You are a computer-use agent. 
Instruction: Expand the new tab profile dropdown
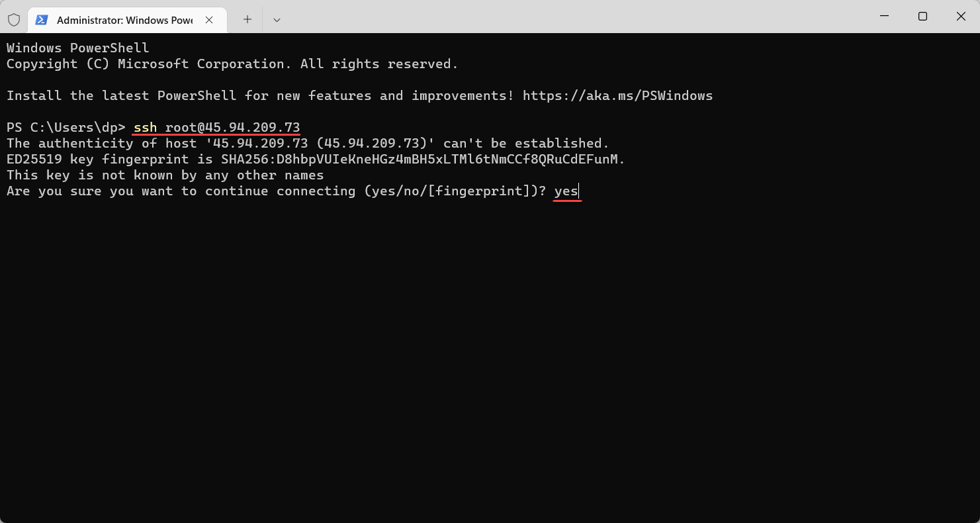point(277,20)
